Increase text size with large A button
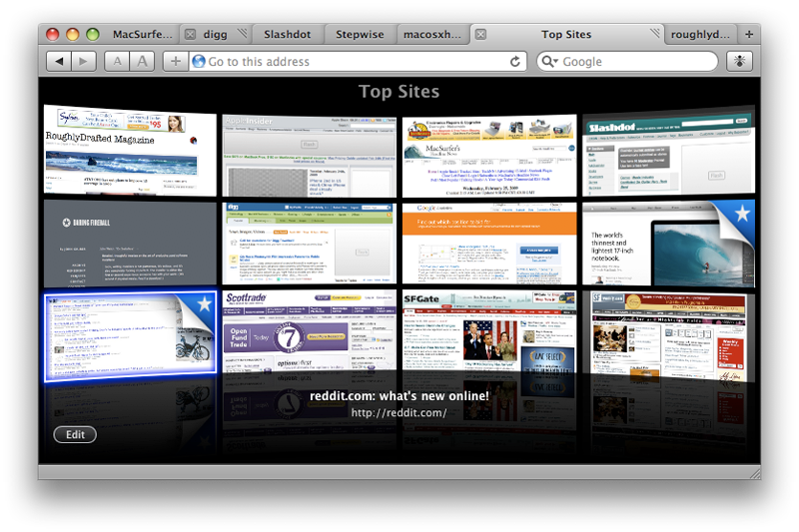The width and height of the screenshot is (799, 532). point(142,62)
